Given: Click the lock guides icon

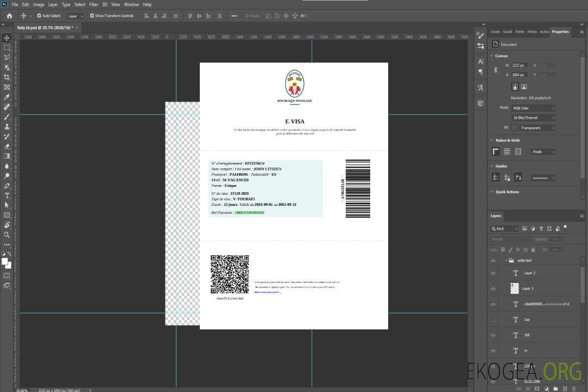Looking at the screenshot, I should pos(507,177).
